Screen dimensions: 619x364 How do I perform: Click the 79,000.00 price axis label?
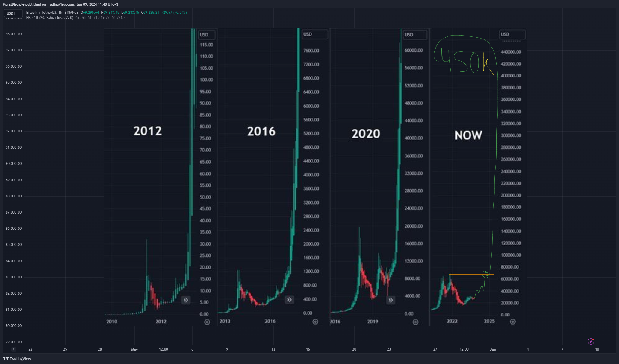14,342
